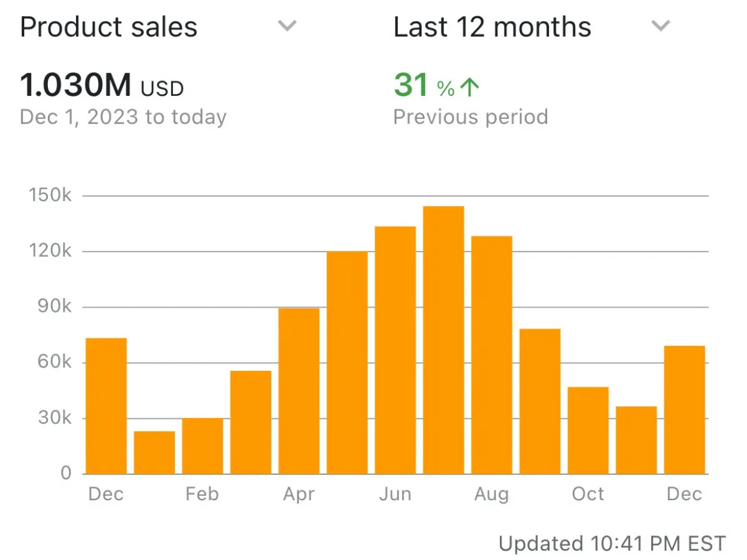Select the Oct axis label
The height and width of the screenshot is (560, 747).
[588, 493]
